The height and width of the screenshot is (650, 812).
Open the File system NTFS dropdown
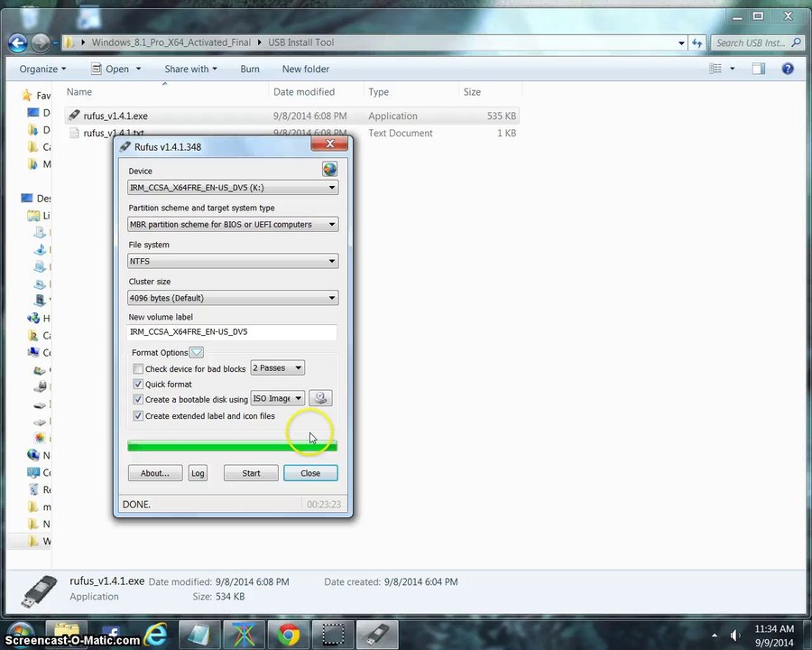click(233, 261)
